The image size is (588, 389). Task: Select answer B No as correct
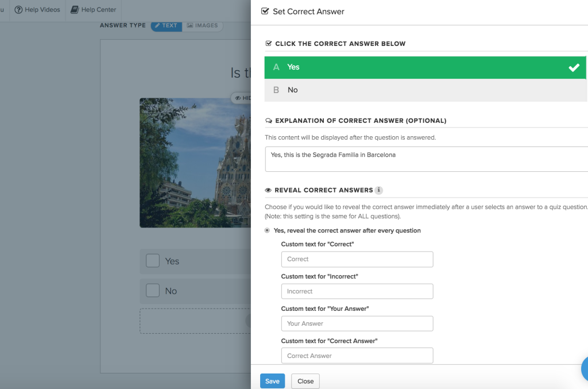pos(425,90)
